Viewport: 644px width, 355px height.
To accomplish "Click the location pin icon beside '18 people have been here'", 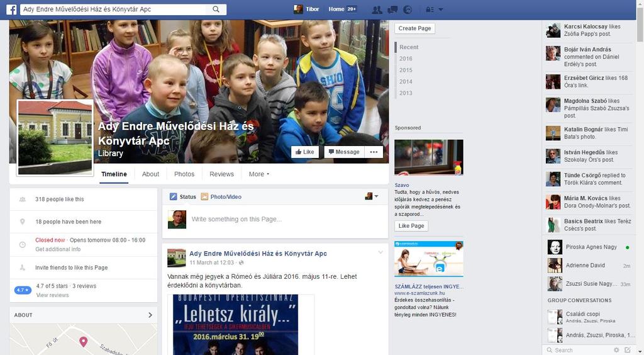I will click(x=23, y=222).
